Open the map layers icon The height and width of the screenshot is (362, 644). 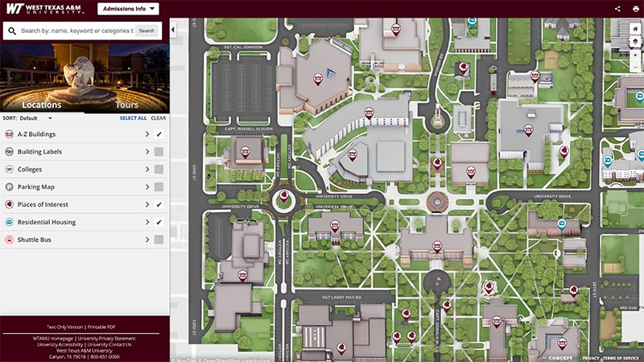pyautogui.click(x=635, y=42)
